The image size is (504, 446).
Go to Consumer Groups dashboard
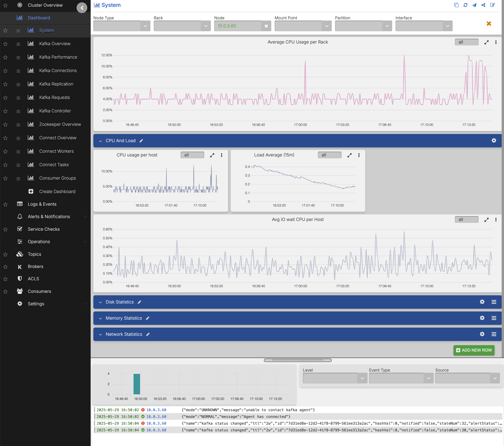coord(57,178)
